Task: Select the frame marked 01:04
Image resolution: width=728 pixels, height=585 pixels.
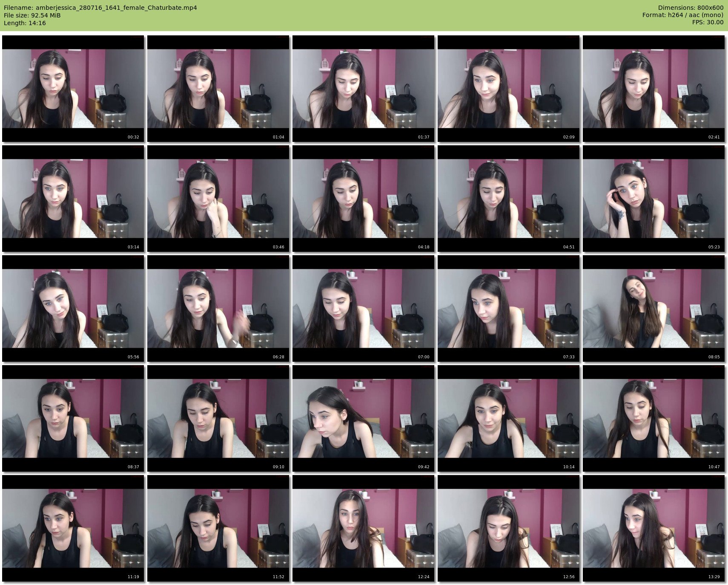Action: (x=218, y=89)
